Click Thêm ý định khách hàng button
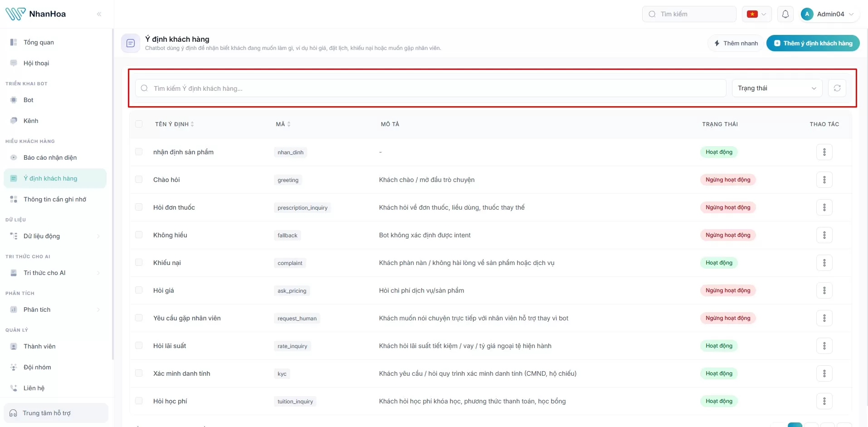 coord(813,43)
